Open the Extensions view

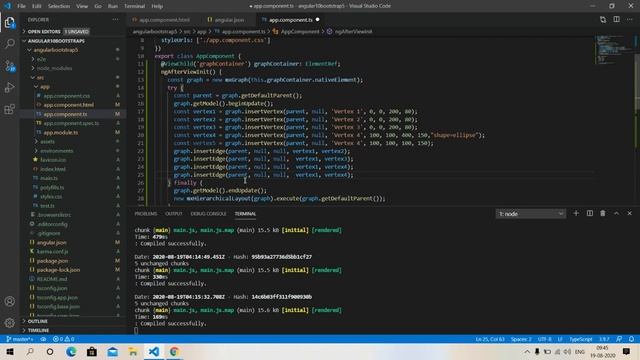pos(10,109)
